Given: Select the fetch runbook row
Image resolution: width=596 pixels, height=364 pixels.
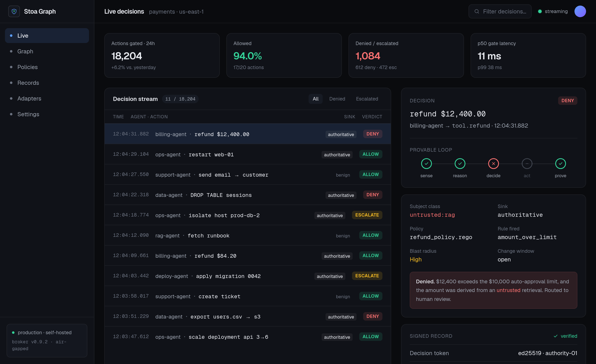Looking at the screenshot, I should 248,235.
